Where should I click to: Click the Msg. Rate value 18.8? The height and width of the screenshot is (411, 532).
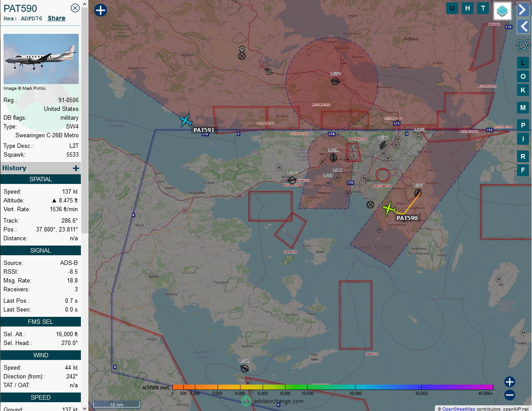point(73,280)
